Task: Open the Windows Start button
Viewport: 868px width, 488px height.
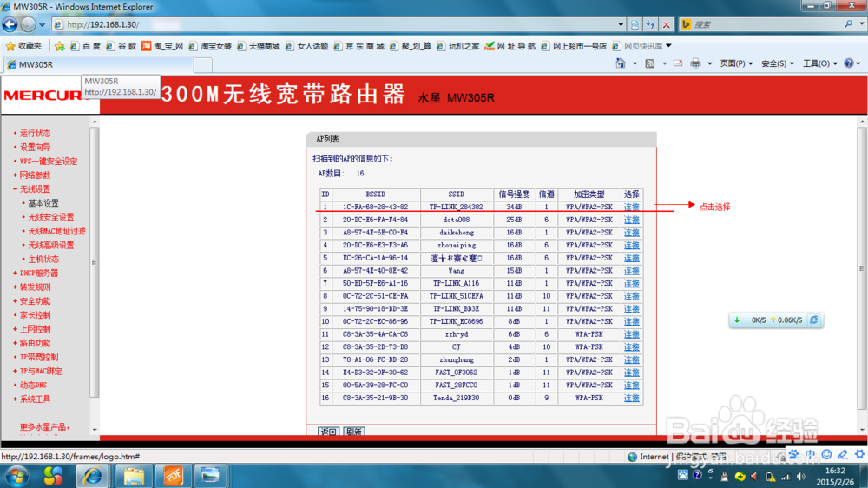Action: click(16, 476)
